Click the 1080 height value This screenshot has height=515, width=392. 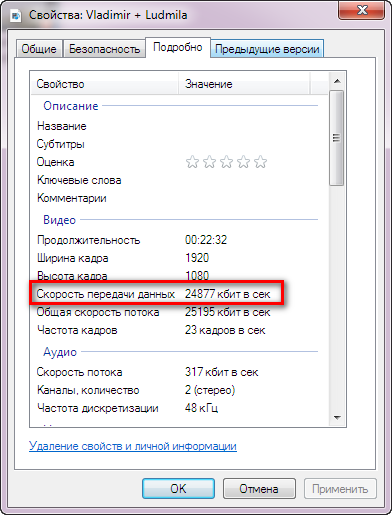pos(197,276)
